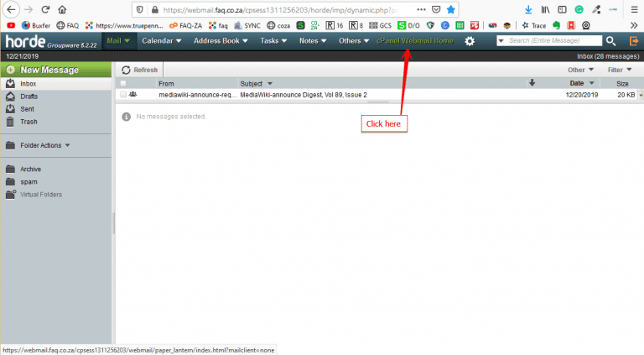Open the Evernote elephant bookmark
The height and width of the screenshot is (355, 644).
coord(556,25)
